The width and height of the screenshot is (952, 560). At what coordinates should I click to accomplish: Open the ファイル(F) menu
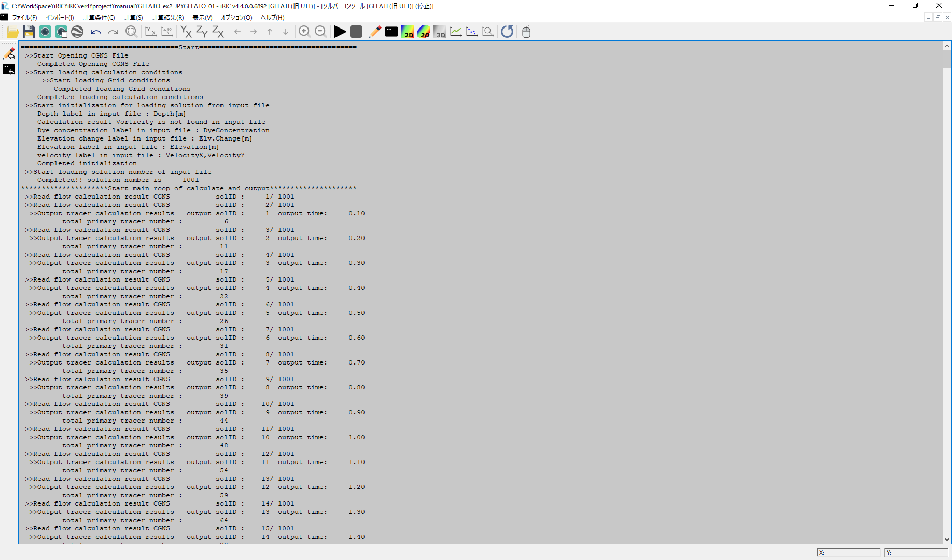(x=25, y=17)
